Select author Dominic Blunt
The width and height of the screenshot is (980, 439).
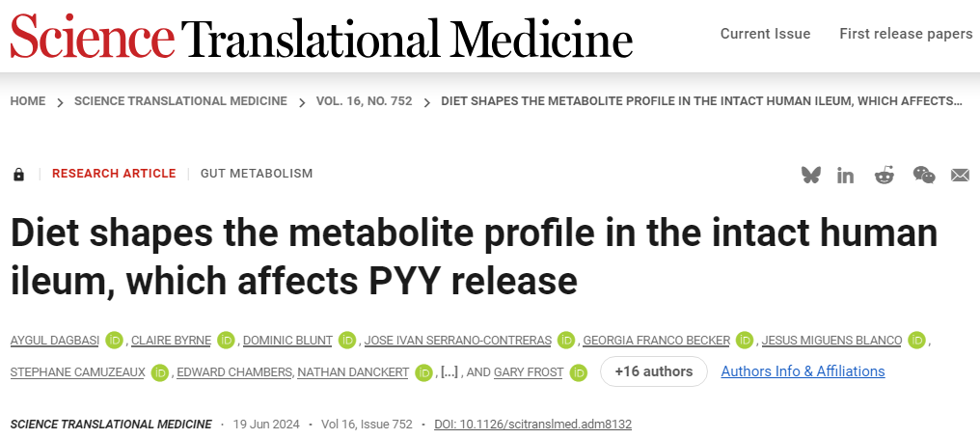click(x=287, y=340)
